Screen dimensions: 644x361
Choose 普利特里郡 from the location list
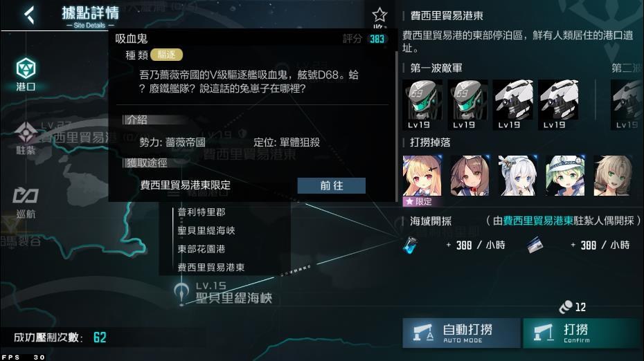[x=202, y=212]
